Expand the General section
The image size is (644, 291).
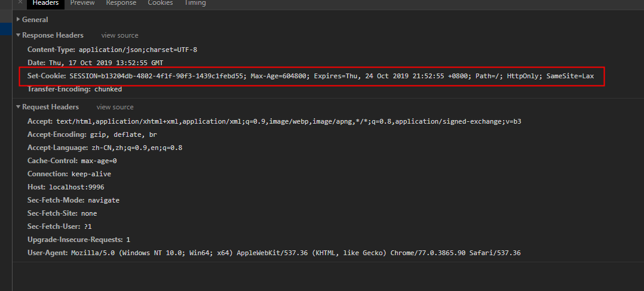tap(35, 20)
